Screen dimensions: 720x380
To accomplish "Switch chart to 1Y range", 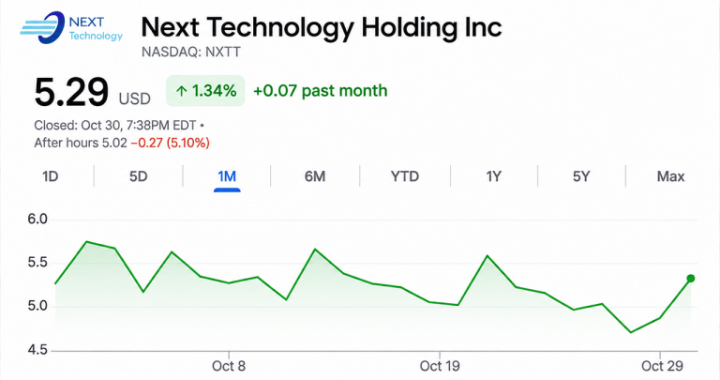I will coord(494,177).
